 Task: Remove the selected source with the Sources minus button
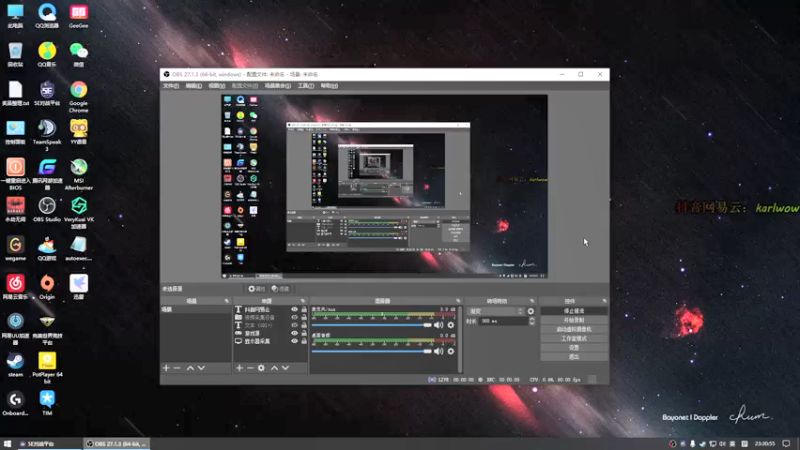250,368
